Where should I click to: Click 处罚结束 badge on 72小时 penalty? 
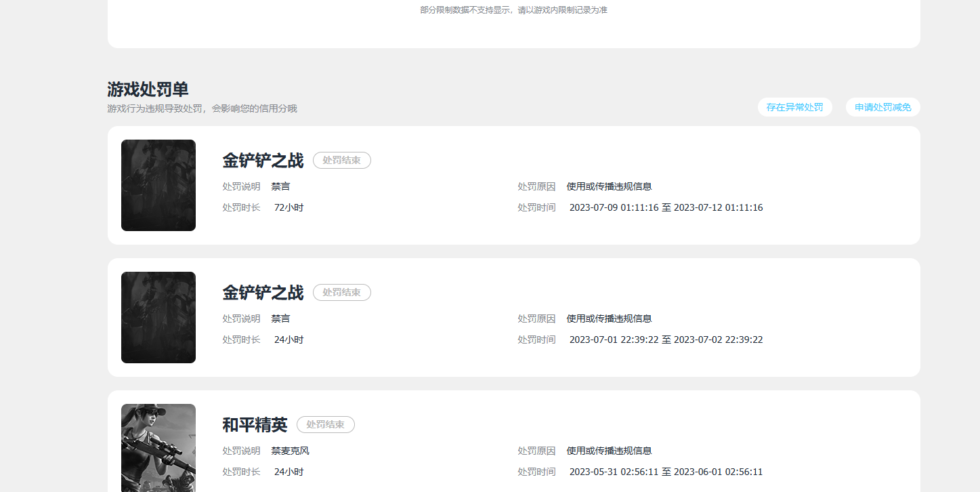pos(341,161)
